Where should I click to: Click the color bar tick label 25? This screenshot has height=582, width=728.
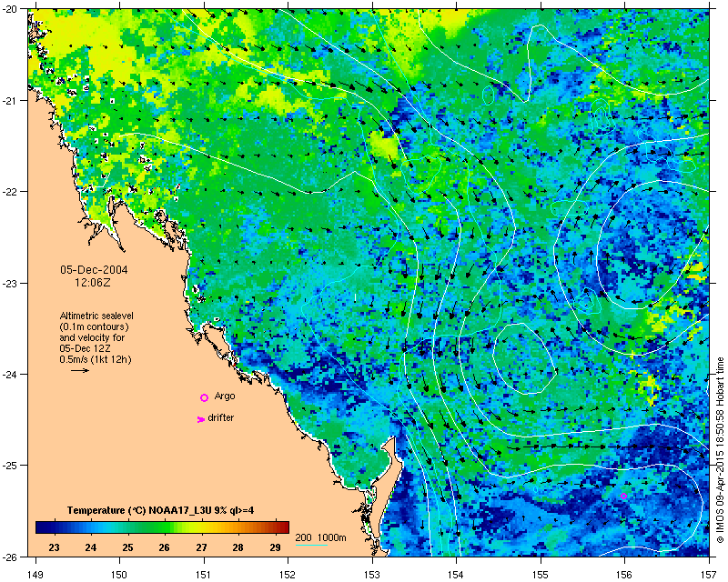tap(127, 547)
